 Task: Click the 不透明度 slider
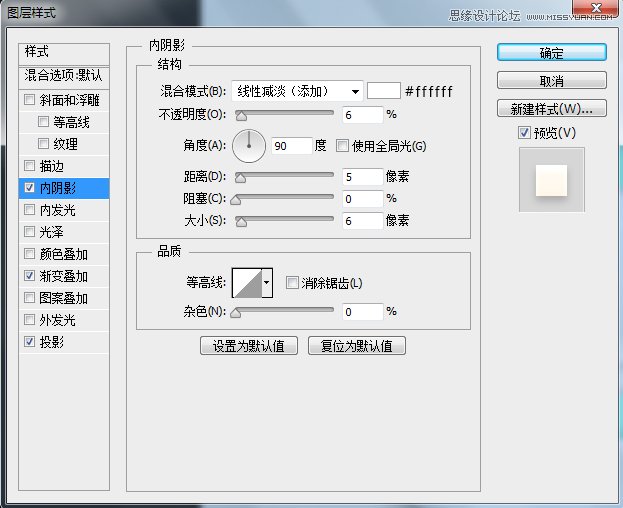(284, 115)
